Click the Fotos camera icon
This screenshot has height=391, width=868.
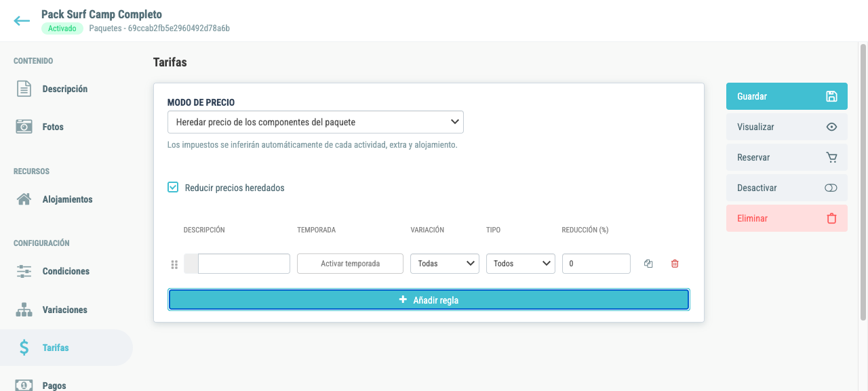pyautogui.click(x=24, y=127)
